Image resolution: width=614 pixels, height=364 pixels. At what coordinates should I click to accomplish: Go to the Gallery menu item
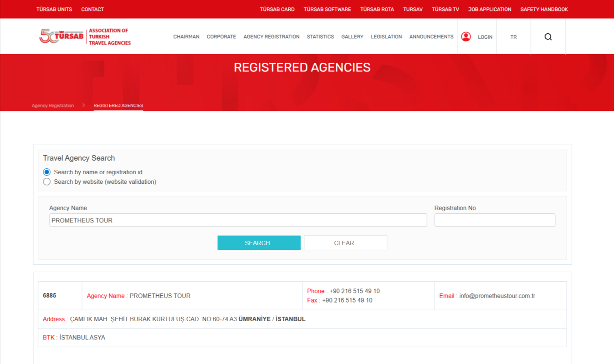point(352,37)
